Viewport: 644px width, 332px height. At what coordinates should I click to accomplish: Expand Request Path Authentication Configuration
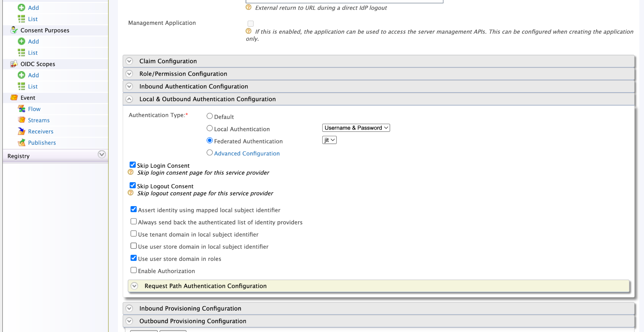pyautogui.click(x=379, y=286)
